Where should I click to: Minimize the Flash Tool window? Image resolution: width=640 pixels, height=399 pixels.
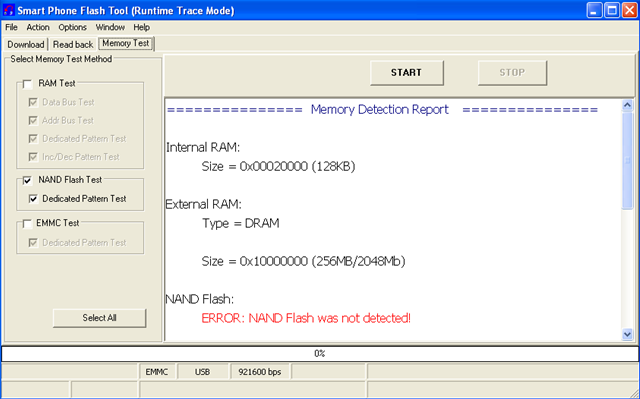(x=594, y=10)
